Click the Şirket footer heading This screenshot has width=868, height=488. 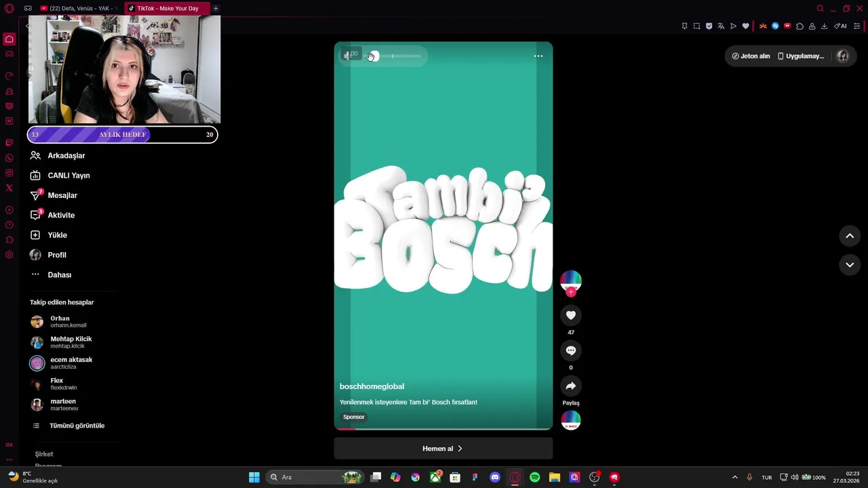pyautogui.click(x=44, y=454)
